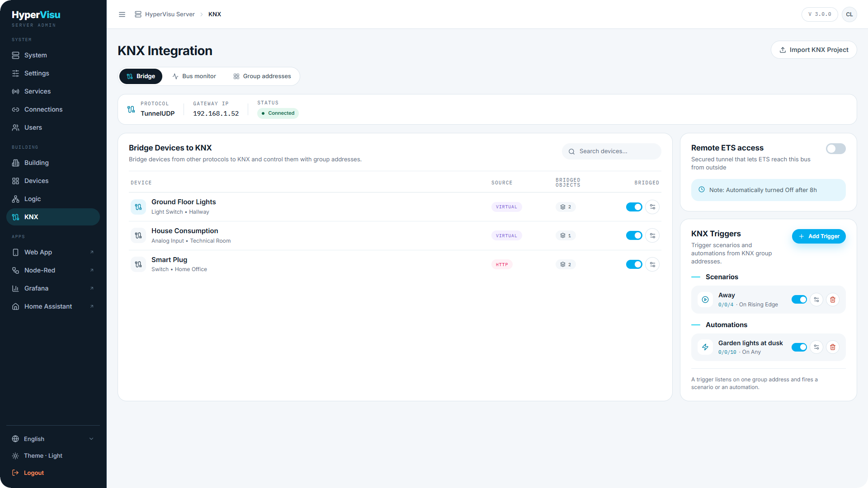Click the KNX protocol icon in status bar
Viewport: 868px width, 488px height.
(x=131, y=109)
